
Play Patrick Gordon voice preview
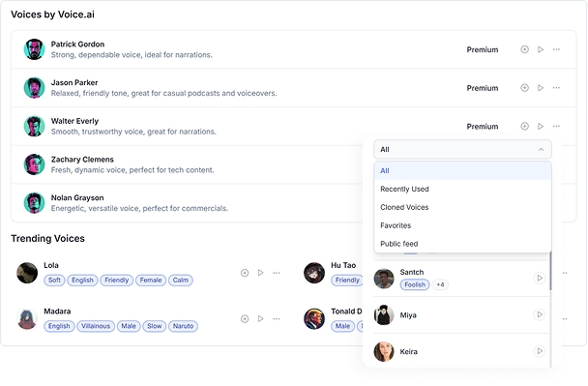click(x=541, y=49)
